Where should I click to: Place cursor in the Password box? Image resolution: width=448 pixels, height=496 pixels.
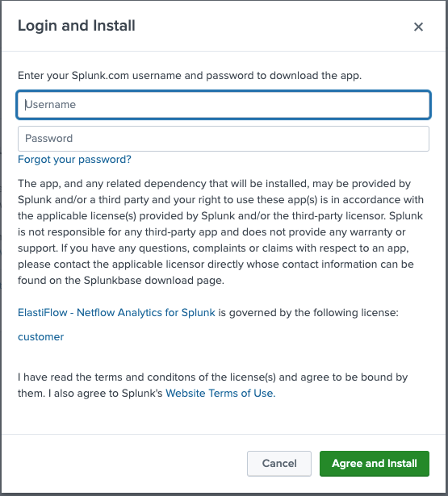coord(224,139)
